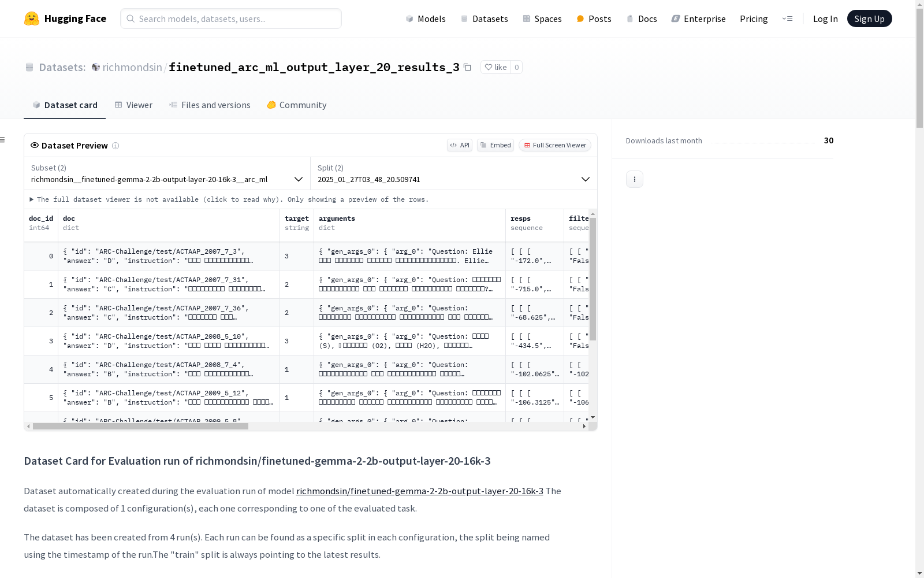Click the database icon beside Datasets heading
This screenshot has width=924, height=578.
pyautogui.click(x=29, y=67)
